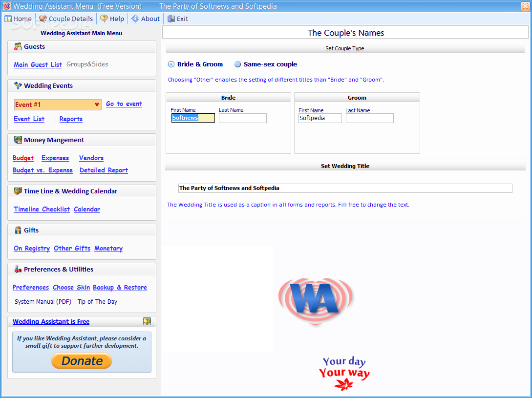Open the Other Gifts link

[72, 248]
